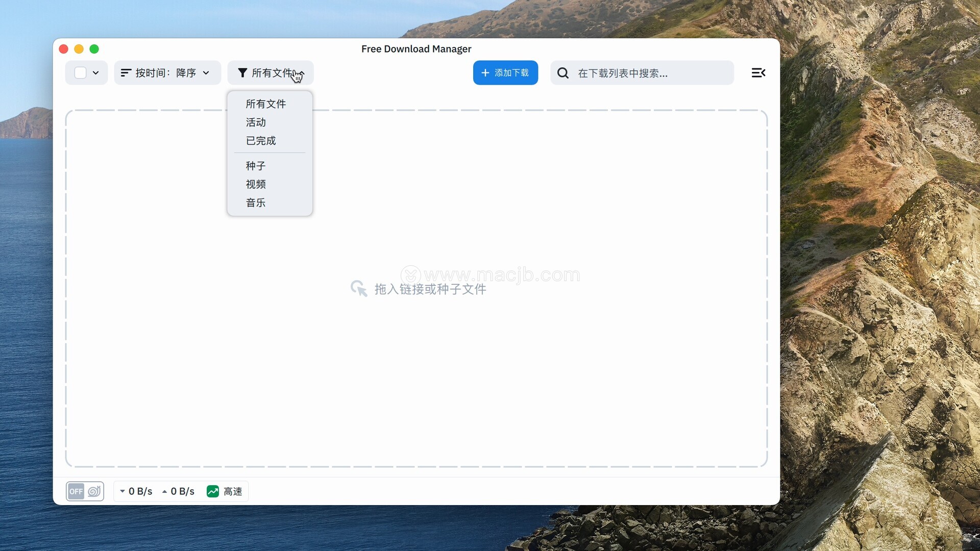
Task: Open the hamburger menu icon
Action: [x=758, y=73]
